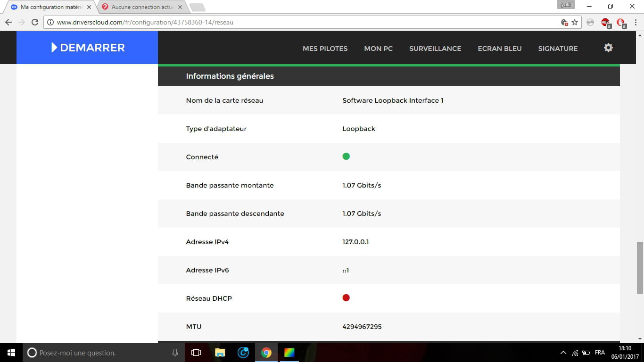Click the Cortana search box
644x362 pixels.
[x=101, y=353]
